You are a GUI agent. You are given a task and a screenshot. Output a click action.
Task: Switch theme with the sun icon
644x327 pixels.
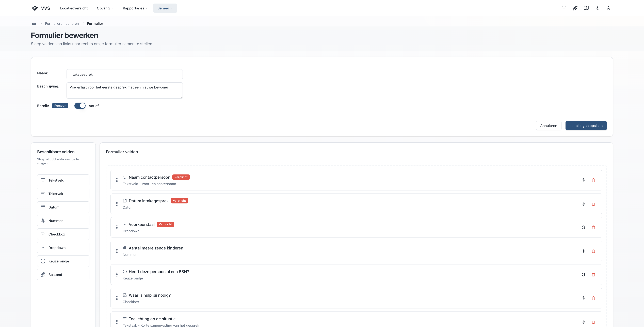[x=597, y=8]
